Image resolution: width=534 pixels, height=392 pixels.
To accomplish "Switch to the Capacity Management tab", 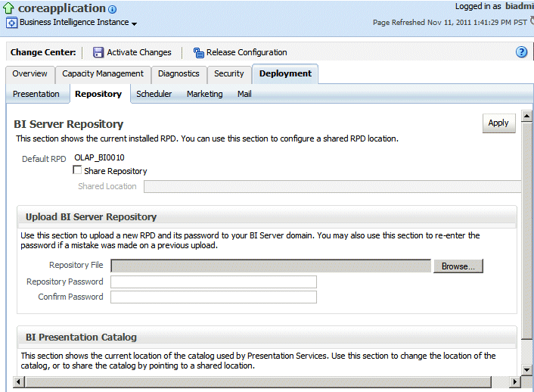I will click(103, 74).
